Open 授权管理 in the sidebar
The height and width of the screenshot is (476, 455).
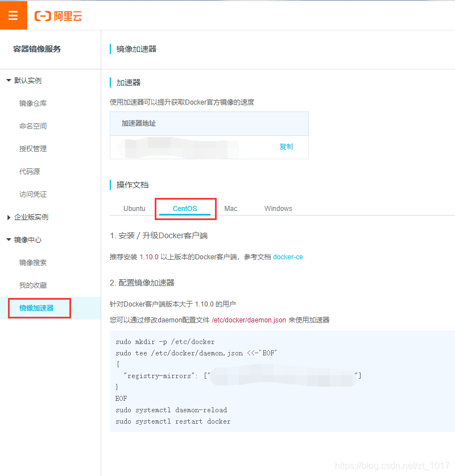click(x=33, y=149)
